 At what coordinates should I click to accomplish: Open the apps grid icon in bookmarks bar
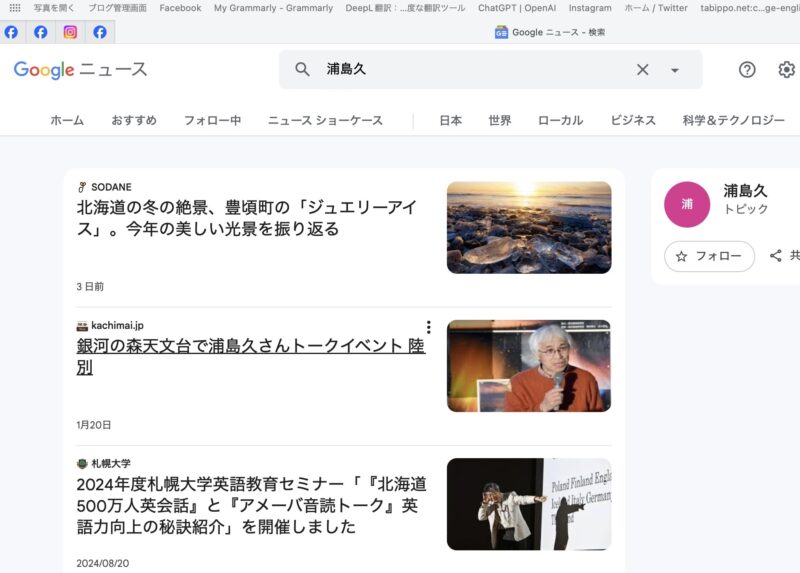click(x=15, y=8)
